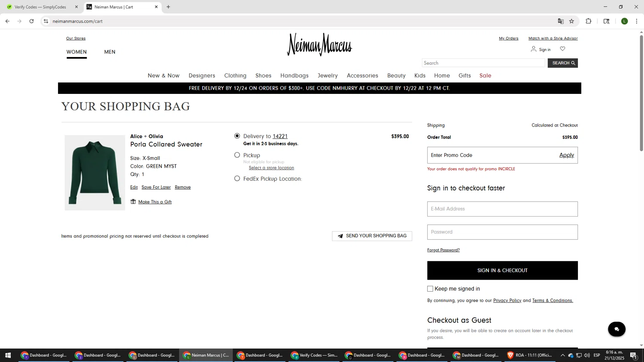Open Clothing menu
The width and height of the screenshot is (644, 362).
[x=235, y=75]
